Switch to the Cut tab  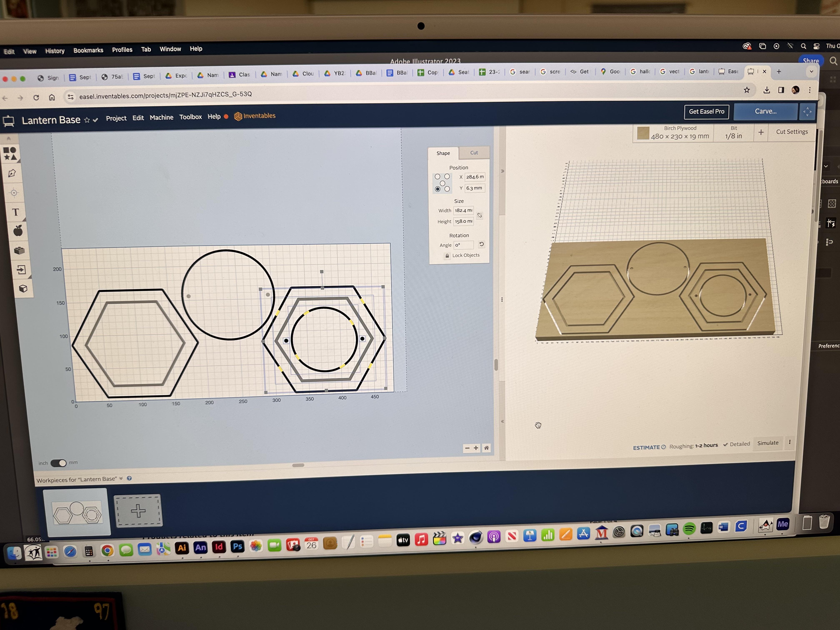coord(474,153)
